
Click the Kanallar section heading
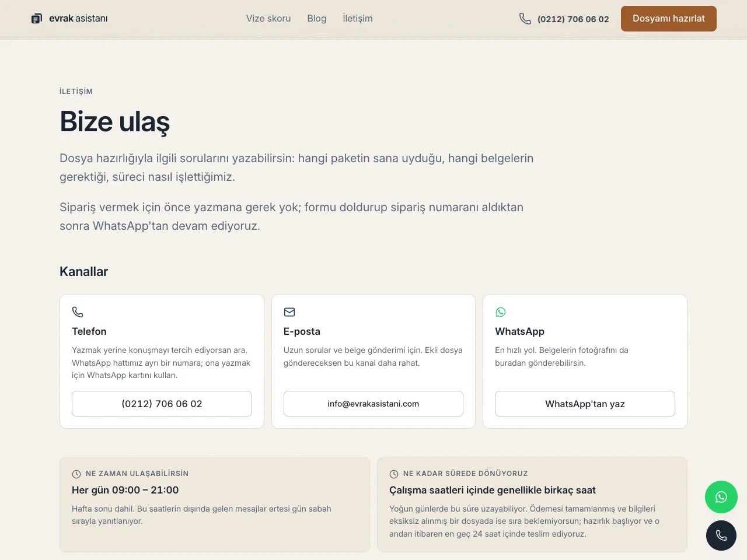click(x=83, y=271)
